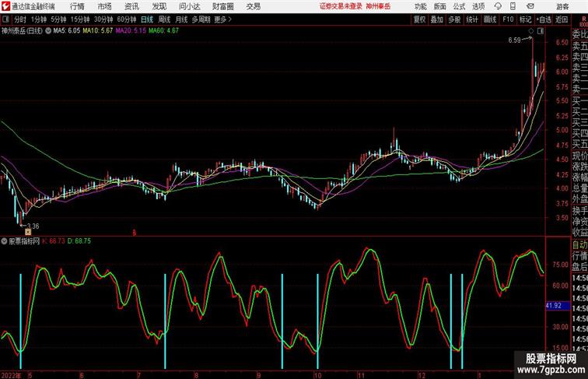Click the 标记 mark button
Viewport: 588px width, 379px height.
tap(525, 19)
